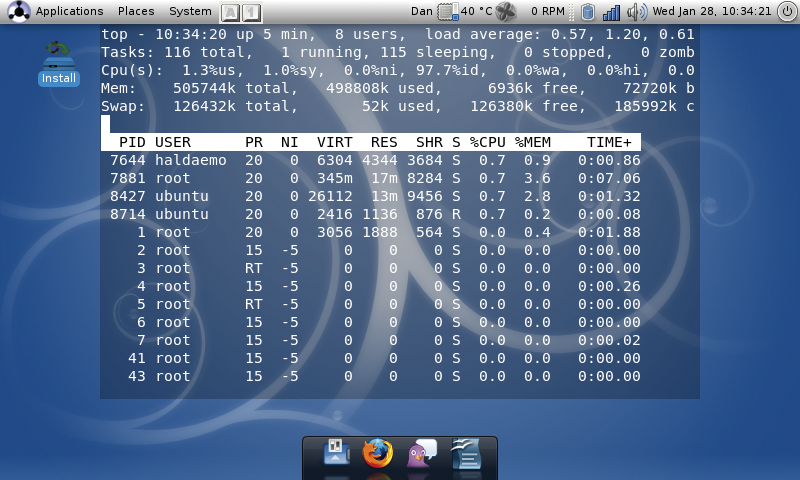Viewport: 800px width, 480px height.
Task: Select process row with PID 8714
Action: [375, 214]
